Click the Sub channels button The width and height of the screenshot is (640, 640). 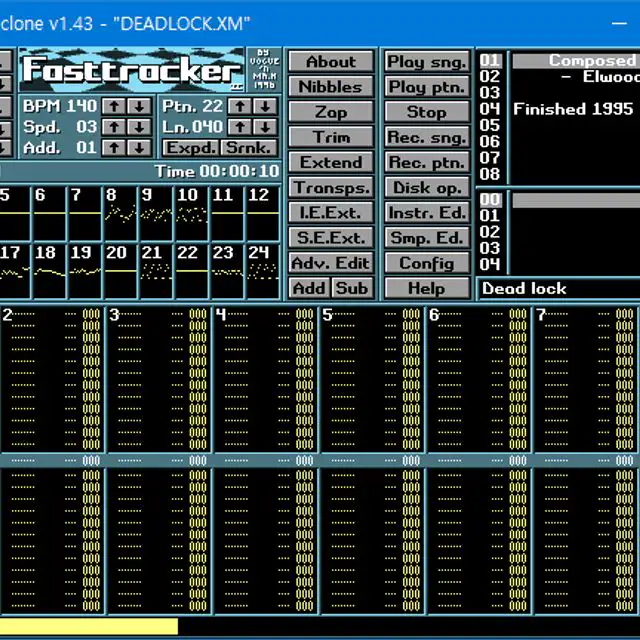(352, 288)
